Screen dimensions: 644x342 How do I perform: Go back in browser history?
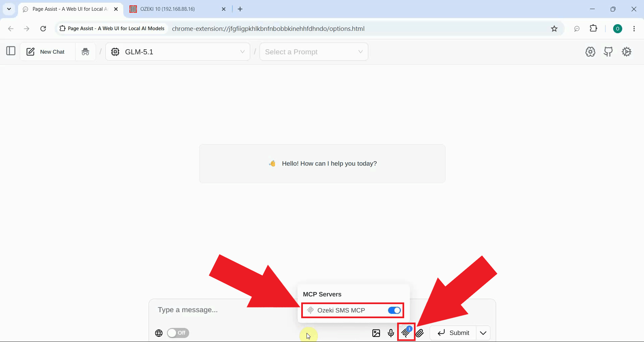(x=11, y=28)
